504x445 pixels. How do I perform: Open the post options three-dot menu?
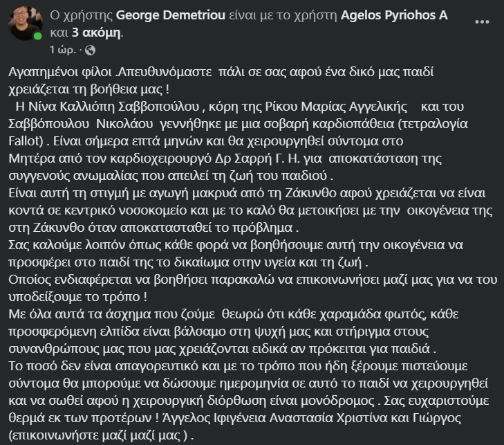tap(481, 21)
